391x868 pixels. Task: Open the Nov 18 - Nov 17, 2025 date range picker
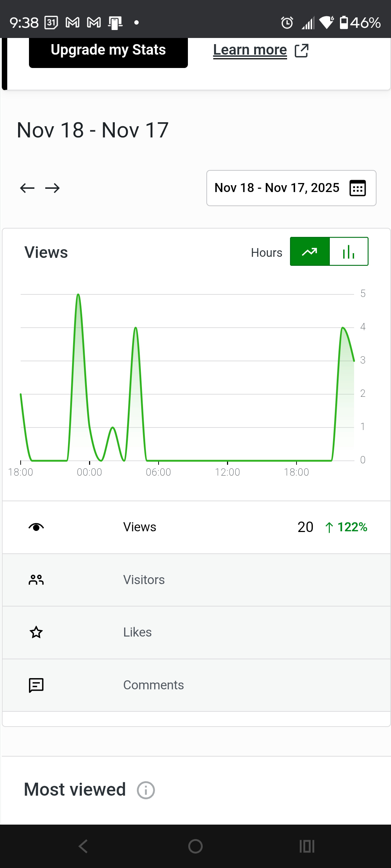click(277, 188)
